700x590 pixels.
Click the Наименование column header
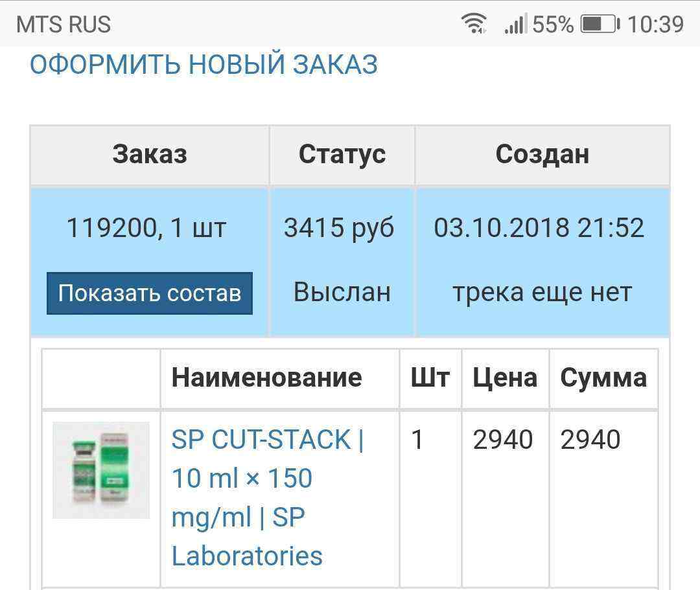point(266,378)
